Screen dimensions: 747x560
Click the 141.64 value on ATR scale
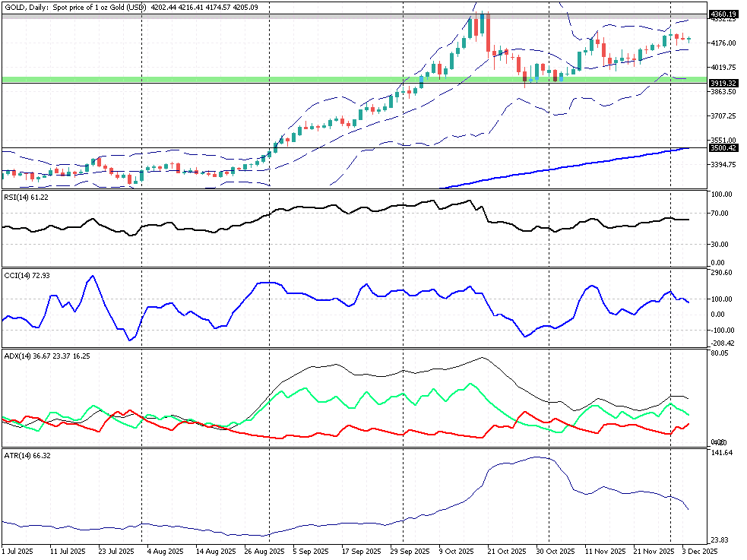click(x=720, y=453)
